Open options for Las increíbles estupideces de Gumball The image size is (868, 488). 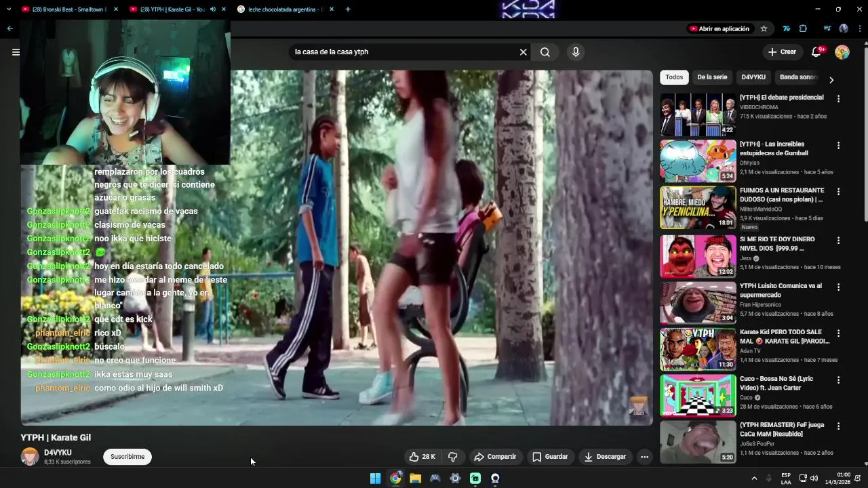click(838, 145)
